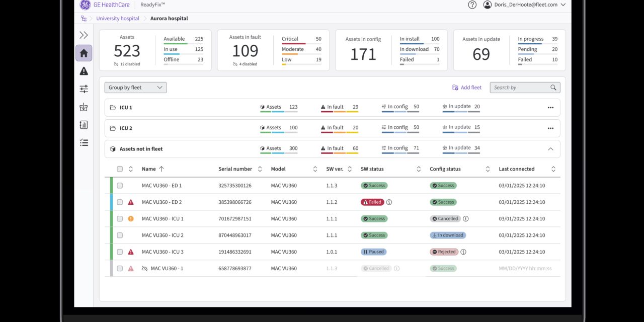Select the reports icon in the sidebar

(84, 124)
